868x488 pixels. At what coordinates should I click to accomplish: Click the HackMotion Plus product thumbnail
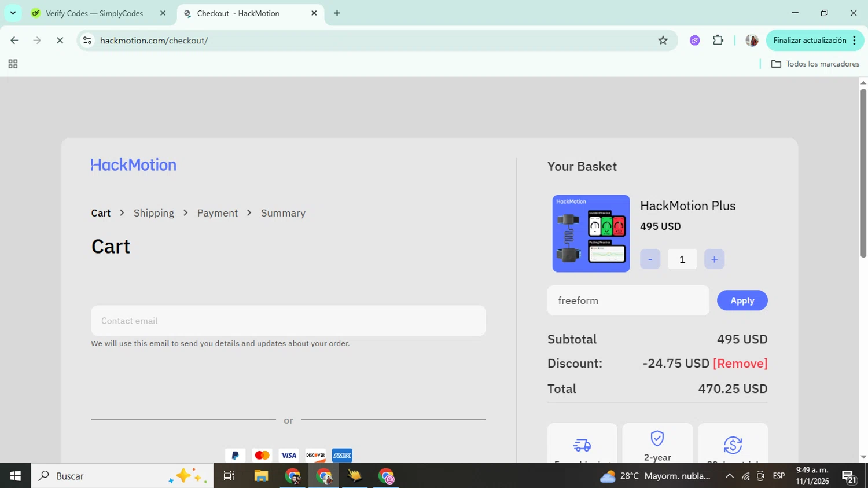pyautogui.click(x=591, y=233)
